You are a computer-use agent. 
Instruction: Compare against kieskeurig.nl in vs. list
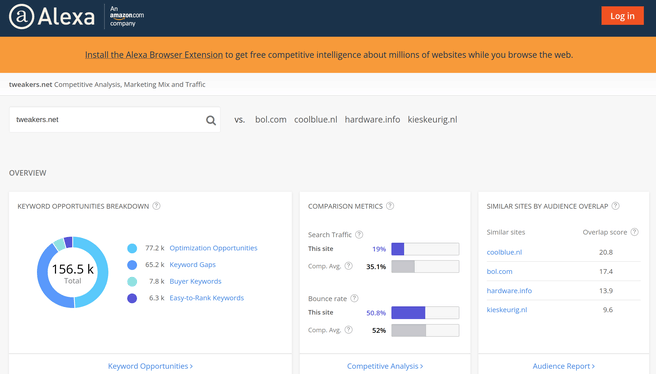(x=433, y=120)
